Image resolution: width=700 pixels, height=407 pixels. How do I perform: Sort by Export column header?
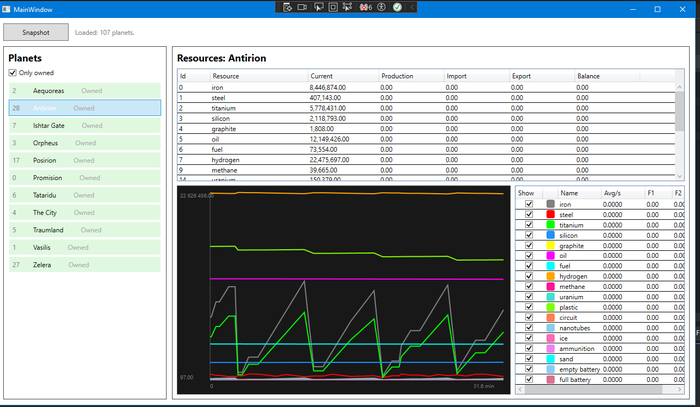click(542, 76)
